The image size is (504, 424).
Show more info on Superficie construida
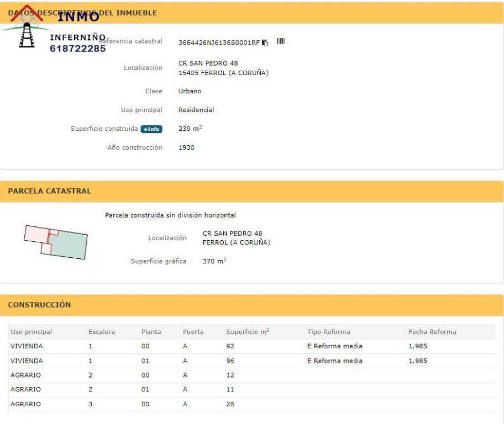coord(151,129)
